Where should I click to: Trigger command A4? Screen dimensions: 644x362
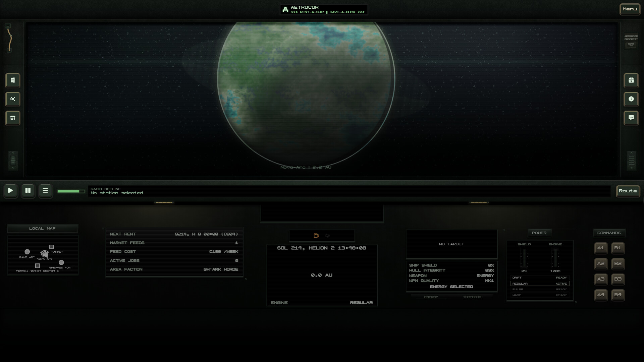point(601,295)
